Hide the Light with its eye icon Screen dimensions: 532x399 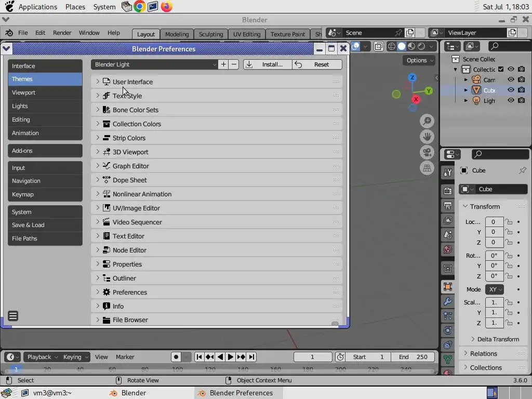[511, 100]
